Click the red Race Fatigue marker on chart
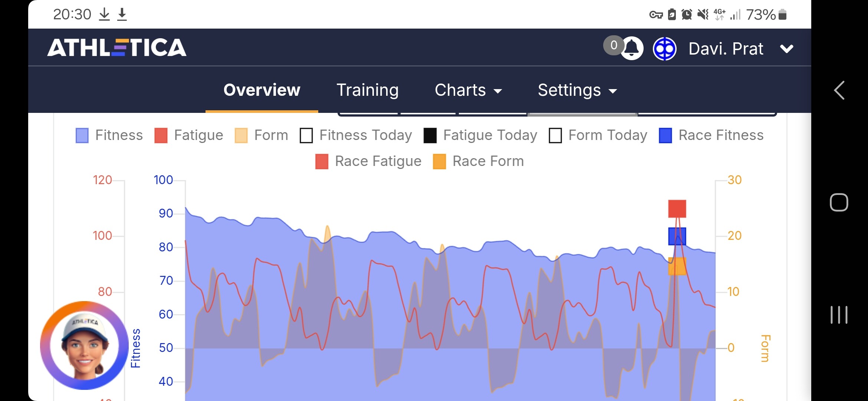The width and height of the screenshot is (868, 401). pyautogui.click(x=677, y=209)
